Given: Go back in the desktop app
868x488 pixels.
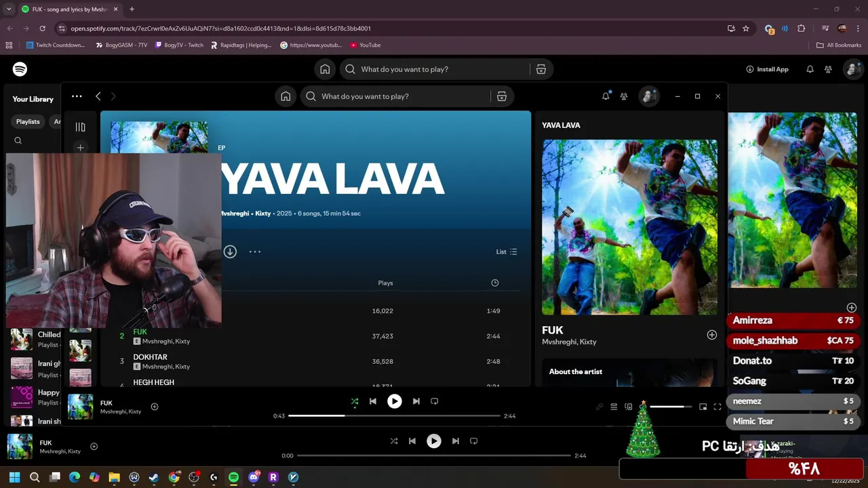Looking at the screenshot, I should pyautogui.click(x=98, y=96).
